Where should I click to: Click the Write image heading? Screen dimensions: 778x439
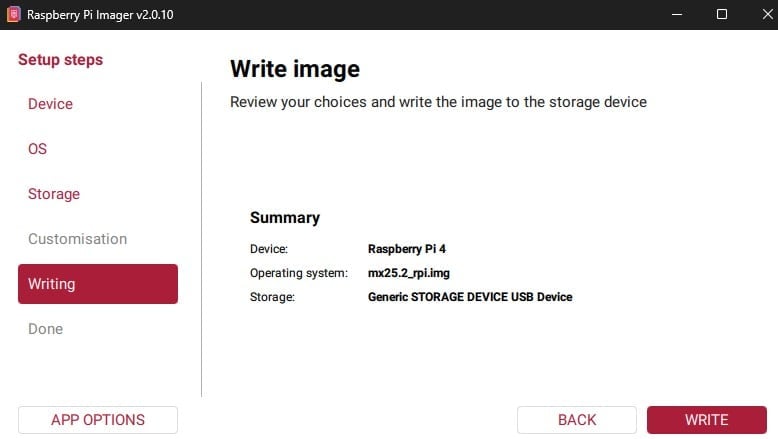[295, 68]
